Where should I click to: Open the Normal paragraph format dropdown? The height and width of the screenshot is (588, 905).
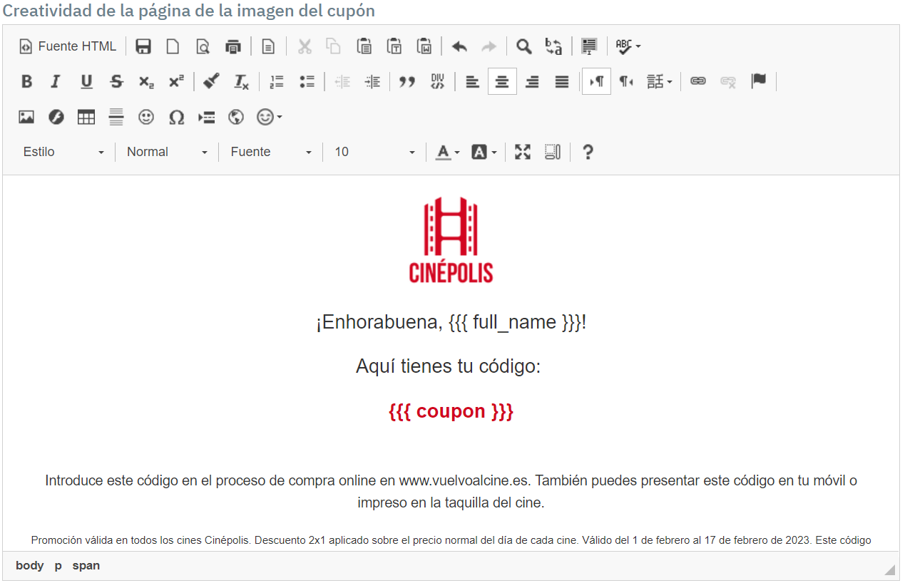click(x=167, y=152)
